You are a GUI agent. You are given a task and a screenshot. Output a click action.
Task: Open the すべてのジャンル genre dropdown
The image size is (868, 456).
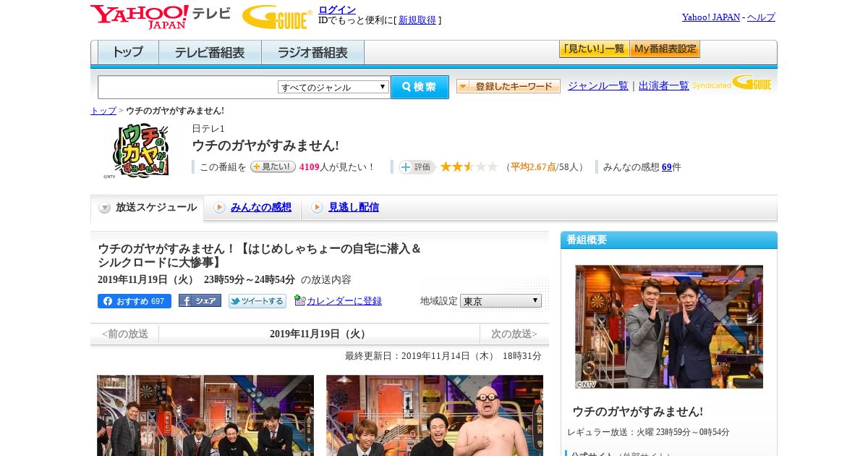coord(333,87)
